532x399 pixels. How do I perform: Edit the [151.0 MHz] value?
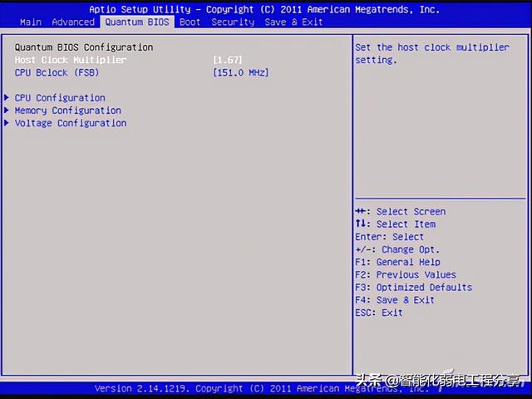coord(241,72)
